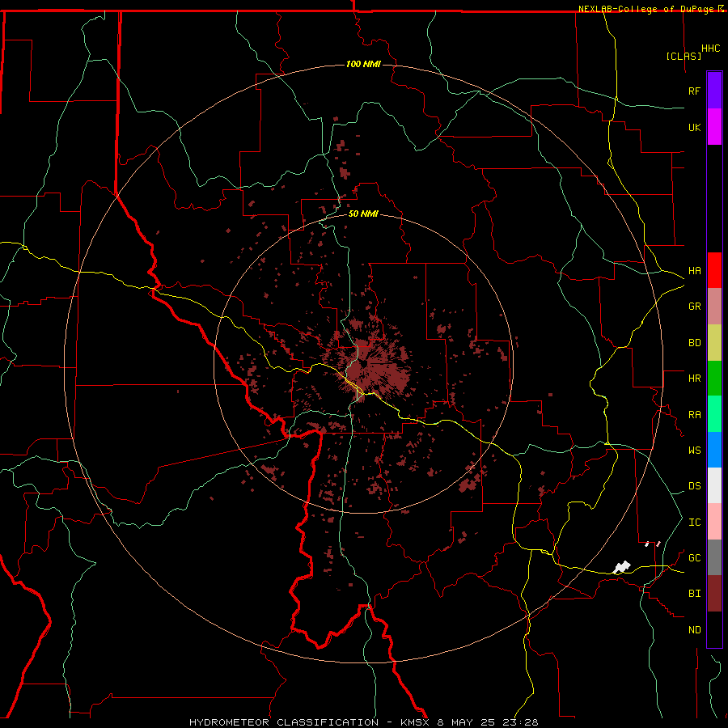728x728 pixels.
Task: Click the 'RA' legend label
Action: click(x=695, y=415)
